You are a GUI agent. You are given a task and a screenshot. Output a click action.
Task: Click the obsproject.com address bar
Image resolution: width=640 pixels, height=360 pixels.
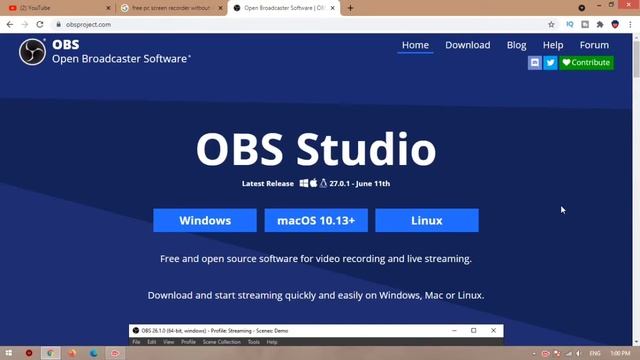(302, 24)
